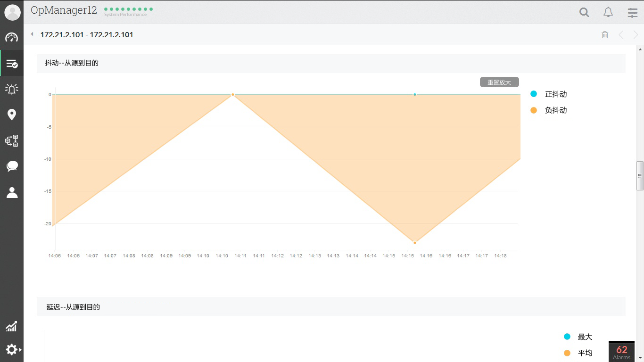Click the 重置放大 reset zoom button
Screen dimensions: 644x362
(x=499, y=82)
